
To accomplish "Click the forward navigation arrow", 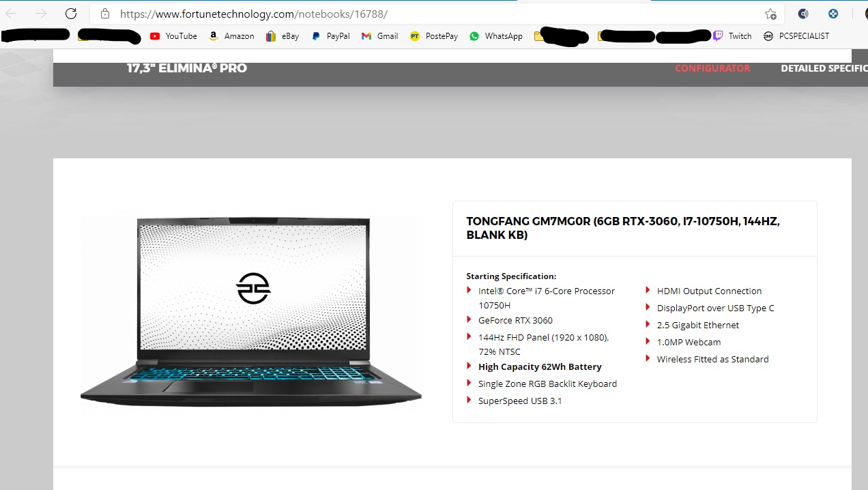I will pyautogui.click(x=41, y=14).
